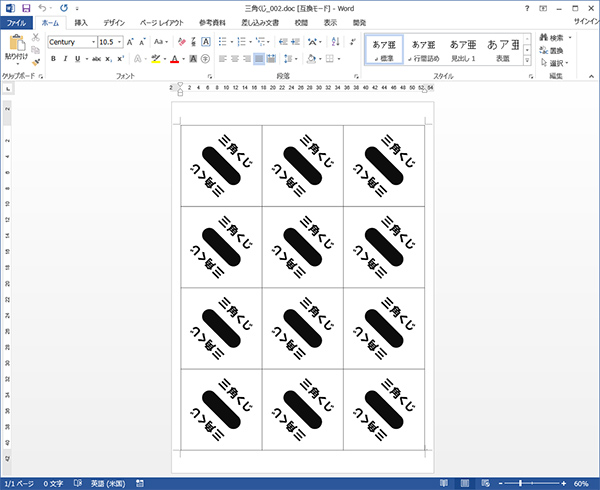Screen dimensions: 600x490
Task: Apply the Format Painter brush
Action: click(x=37, y=62)
